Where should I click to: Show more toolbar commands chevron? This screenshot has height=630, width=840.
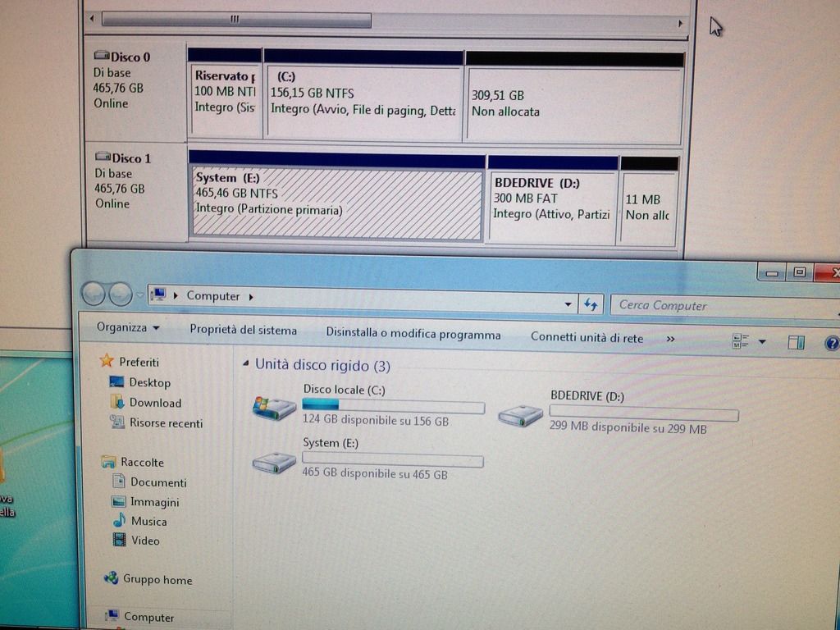[x=670, y=338]
